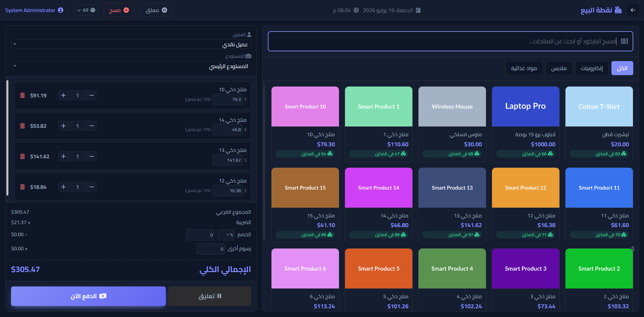This screenshot has height=317, width=644.
Task: Decrease quantity for منتج ذكي 10
Action: click(92, 95)
